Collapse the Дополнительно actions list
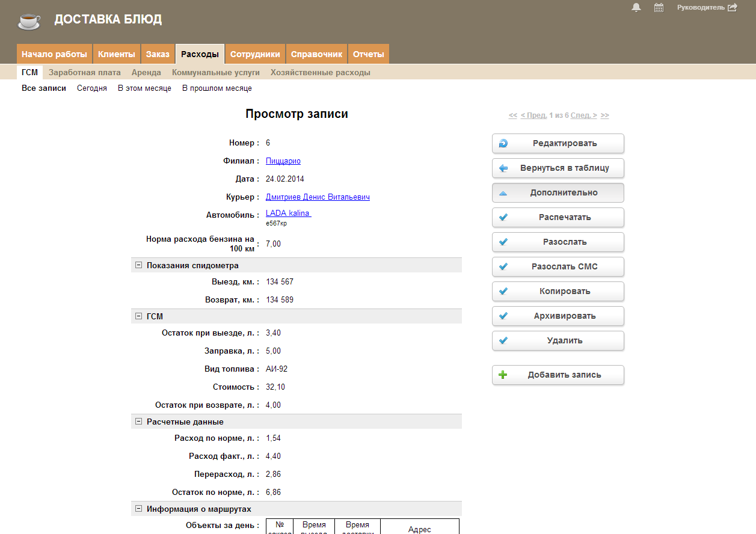756x534 pixels. (x=558, y=193)
